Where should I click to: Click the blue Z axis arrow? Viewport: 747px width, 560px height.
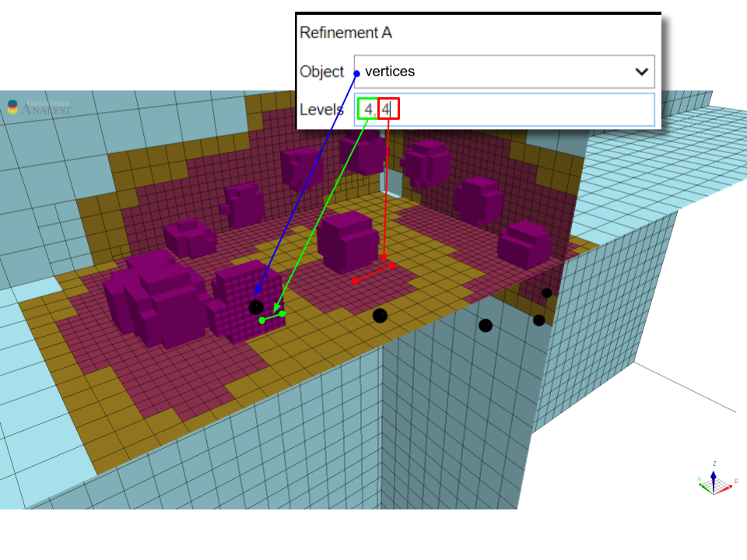click(714, 476)
